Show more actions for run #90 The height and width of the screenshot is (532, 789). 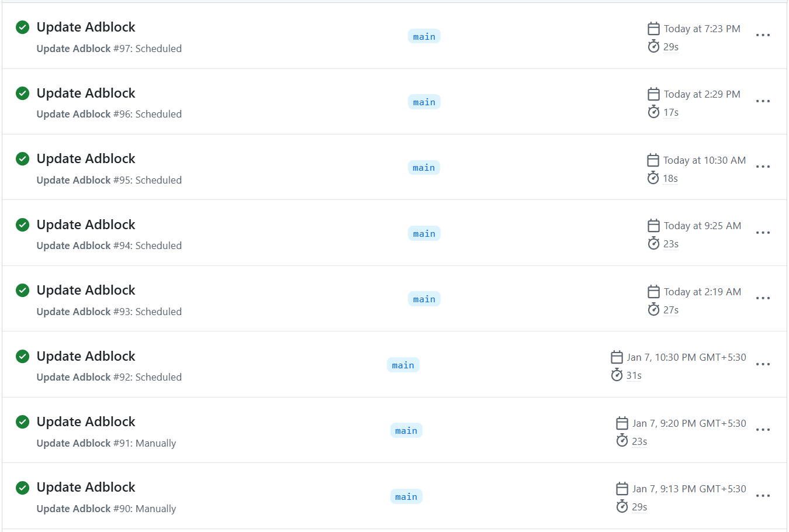coord(763,496)
